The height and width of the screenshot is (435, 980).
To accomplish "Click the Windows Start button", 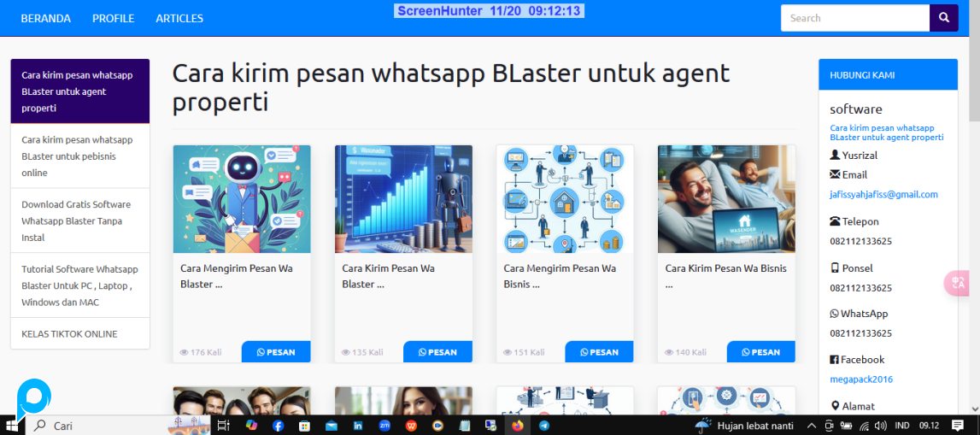I will [12, 426].
